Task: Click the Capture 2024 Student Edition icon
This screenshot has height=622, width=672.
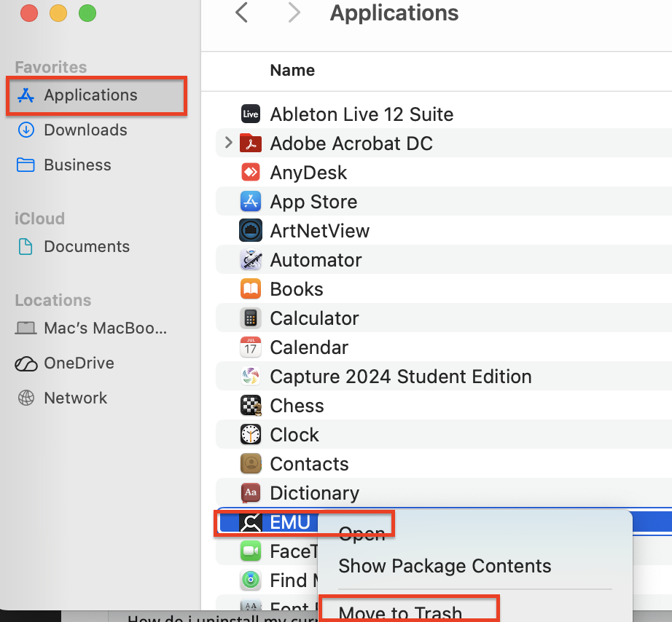Action: point(251,376)
